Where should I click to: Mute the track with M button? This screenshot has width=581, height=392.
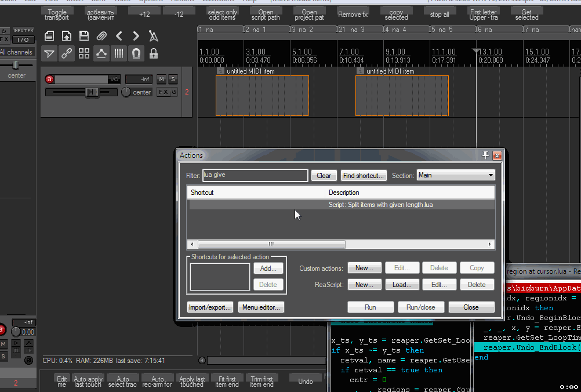point(161,79)
